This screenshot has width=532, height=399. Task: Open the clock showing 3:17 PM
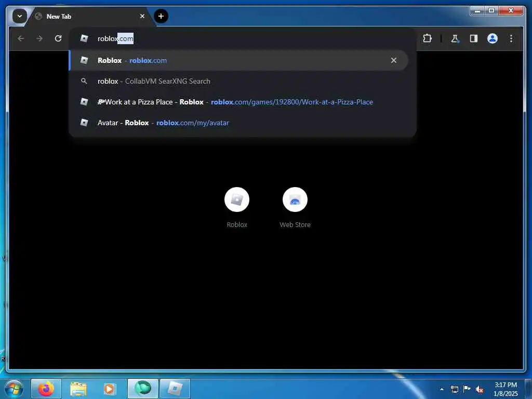point(506,389)
